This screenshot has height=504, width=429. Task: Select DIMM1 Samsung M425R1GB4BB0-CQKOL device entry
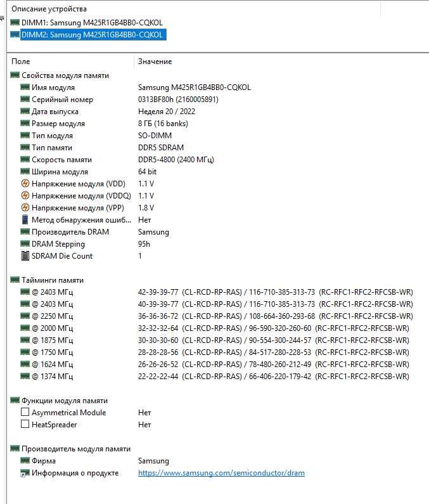tap(92, 22)
